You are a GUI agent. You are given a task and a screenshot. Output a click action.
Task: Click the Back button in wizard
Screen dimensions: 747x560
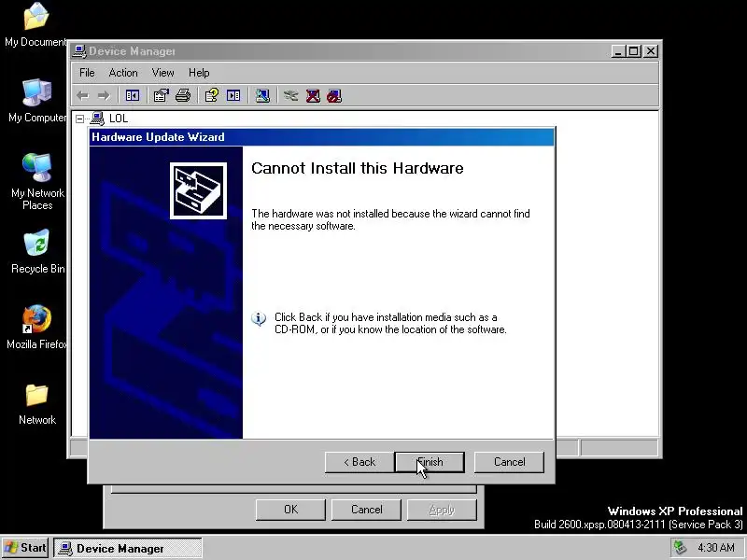tap(359, 462)
